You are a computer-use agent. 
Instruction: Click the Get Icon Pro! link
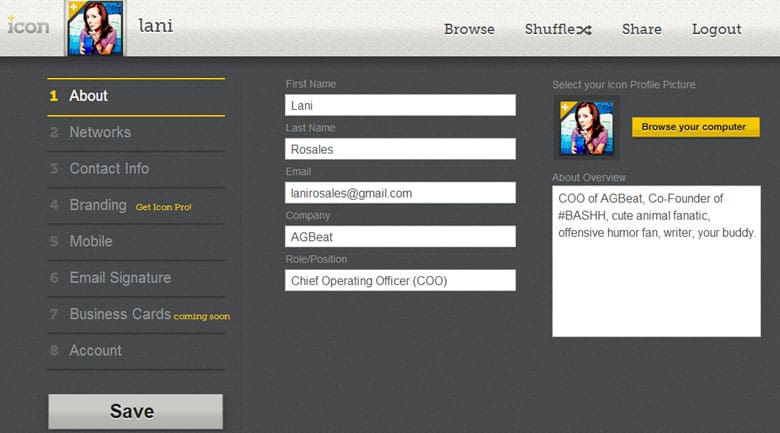[163, 207]
